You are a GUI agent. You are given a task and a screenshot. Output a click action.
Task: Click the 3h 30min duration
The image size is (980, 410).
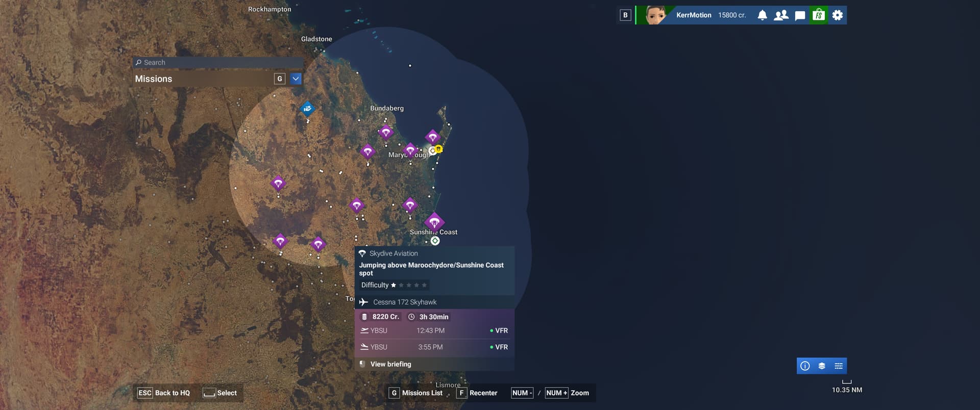[x=434, y=317]
